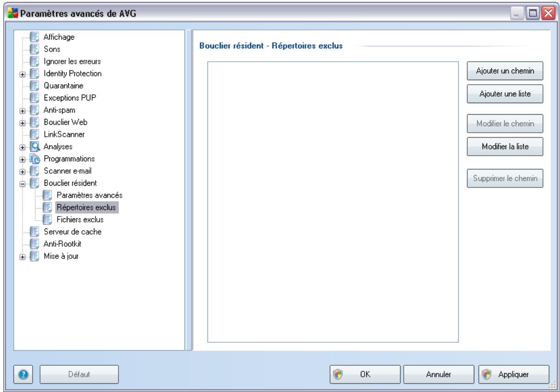Click the Appliquer button

click(x=514, y=374)
